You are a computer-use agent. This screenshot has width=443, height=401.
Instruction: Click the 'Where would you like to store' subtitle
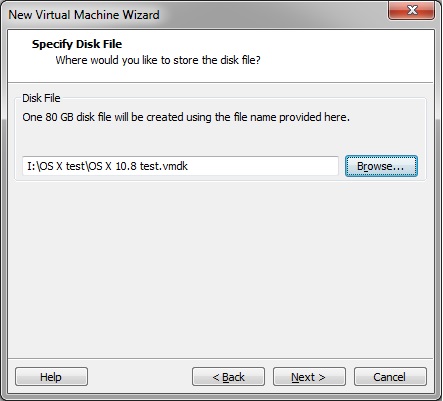158,60
